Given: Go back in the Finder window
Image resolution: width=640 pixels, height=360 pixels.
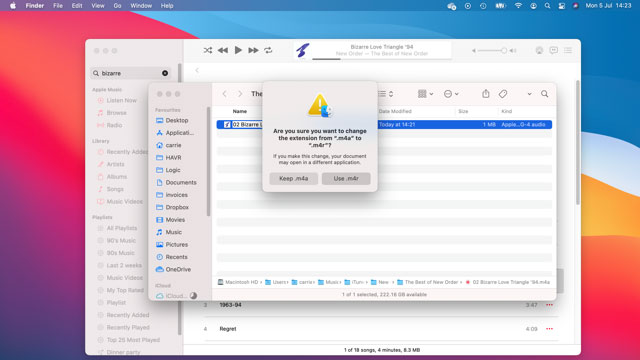Looking at the screenshot, I should point(224,94).
